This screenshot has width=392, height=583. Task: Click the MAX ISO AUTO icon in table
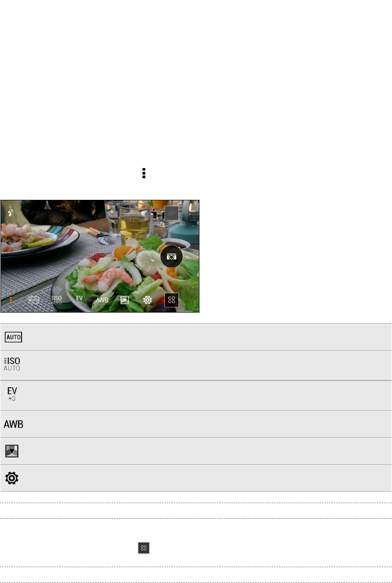(13, 364)
